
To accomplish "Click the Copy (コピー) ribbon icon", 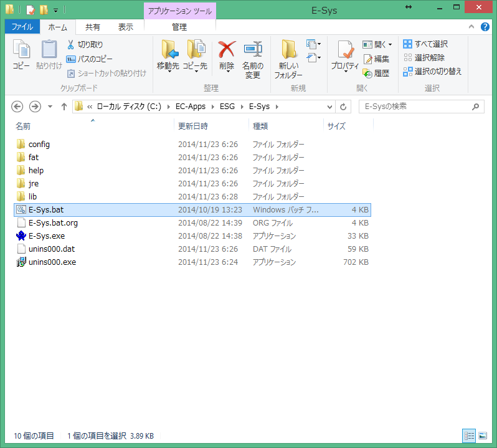I will pos(21,50).
